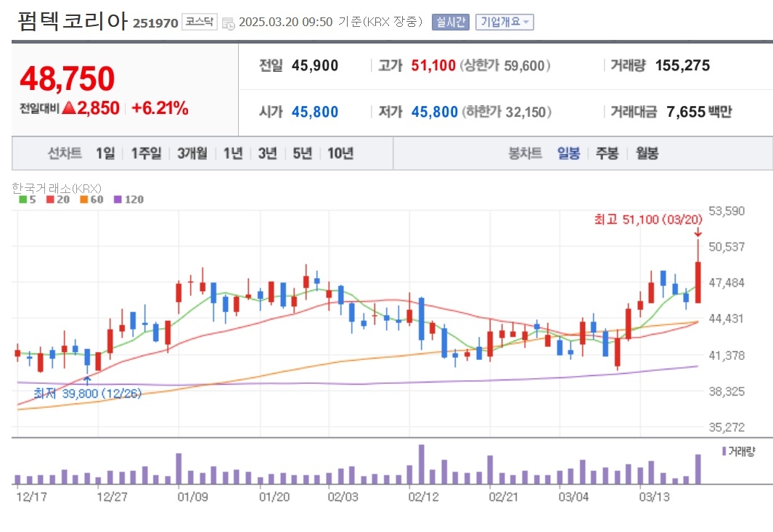Click the purple 120-day average legend
This screenshot has width=773, height=532.
coord(128,200)
